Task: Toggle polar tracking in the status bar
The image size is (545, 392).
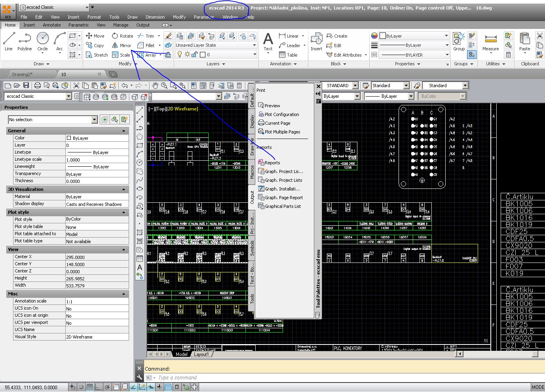Action: [107, 387]
